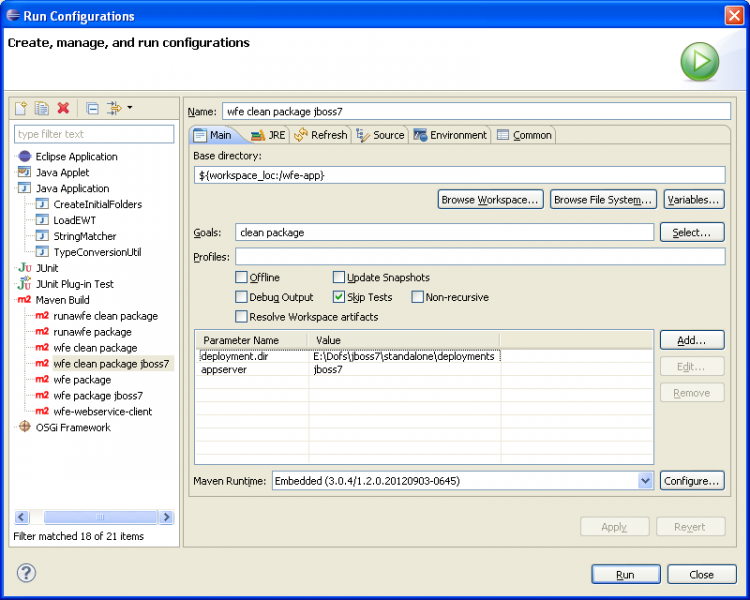Viewport: 750px width, 600px height.
Task: Click the Help question mark icon
Action: pos(27,573)
